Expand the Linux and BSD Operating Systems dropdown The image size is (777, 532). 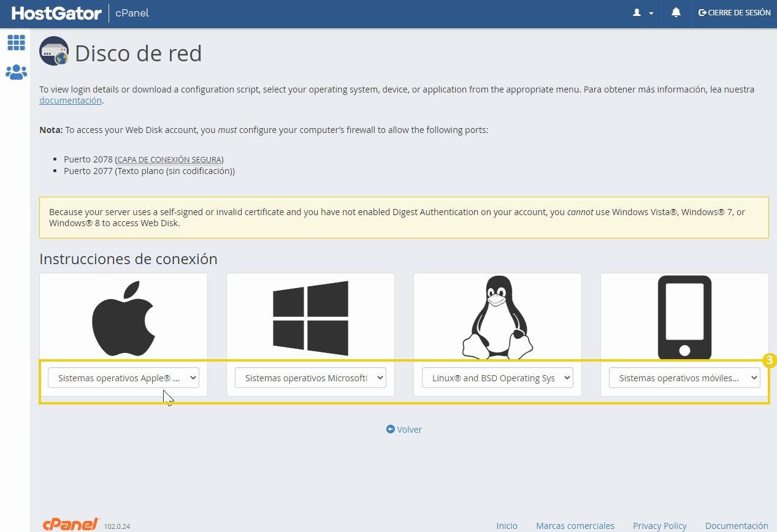point(497,378)
